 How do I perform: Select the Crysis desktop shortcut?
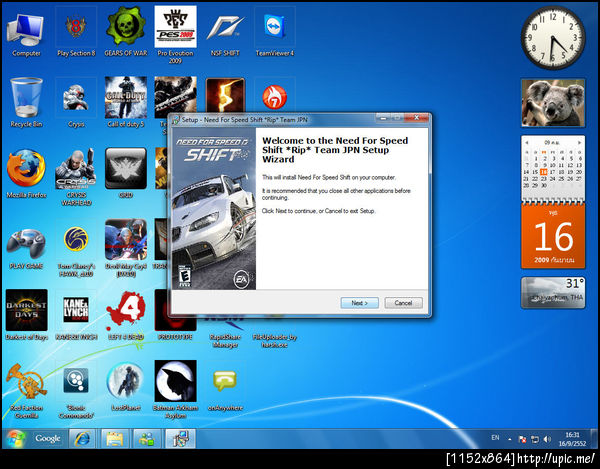[x=76, y=103]
